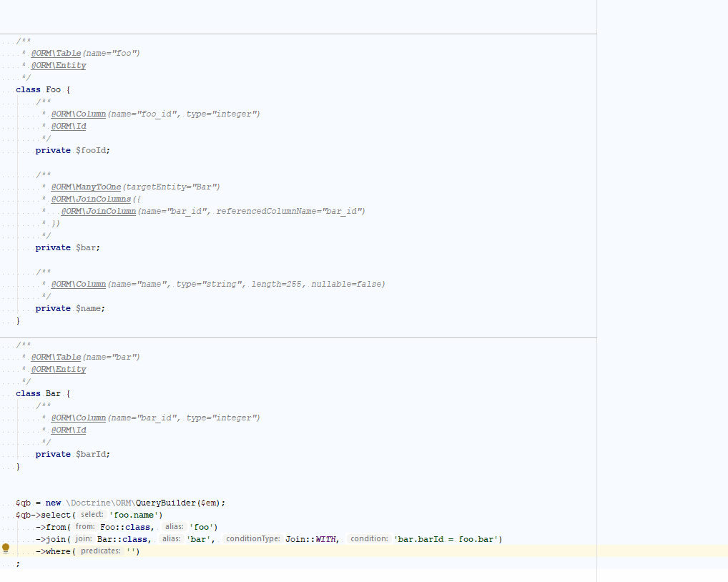728x582 pixels.
Task: Click the @ORM\Table annotation with name="foo"
Action: 56,54
